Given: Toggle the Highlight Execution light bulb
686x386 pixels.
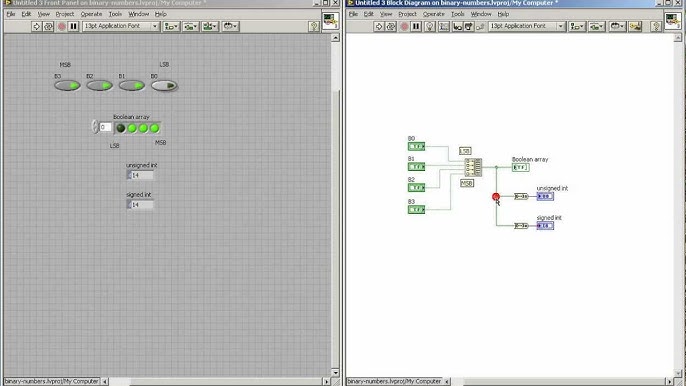Looking at the screenshot, I should pyautogui.click(x=430, y=26).
